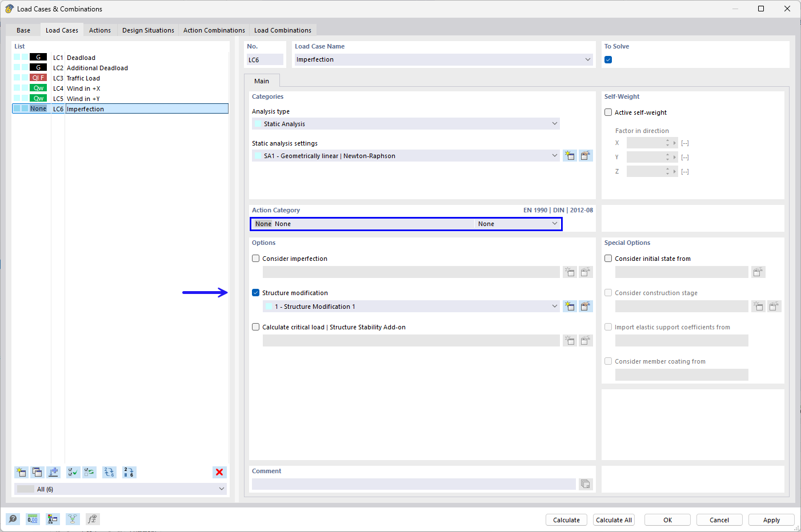Open the Load Case Name dropdown

588,59
